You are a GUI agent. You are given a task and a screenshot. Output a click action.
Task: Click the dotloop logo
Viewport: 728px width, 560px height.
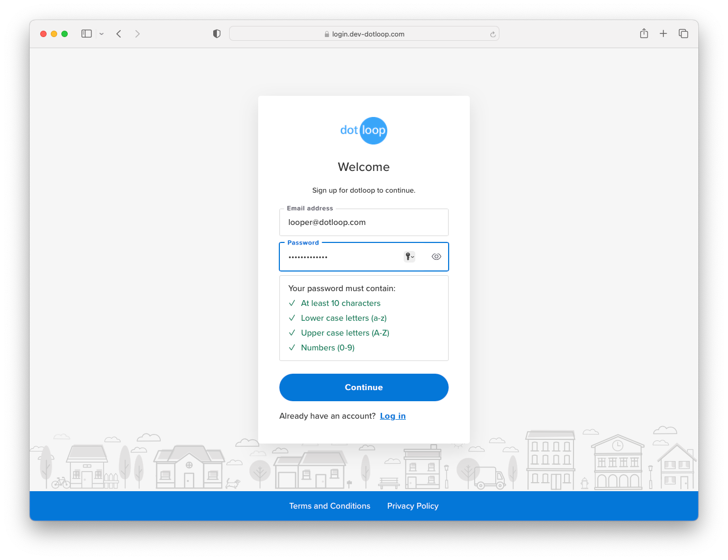pyautogui.click(x=363, y=130)
